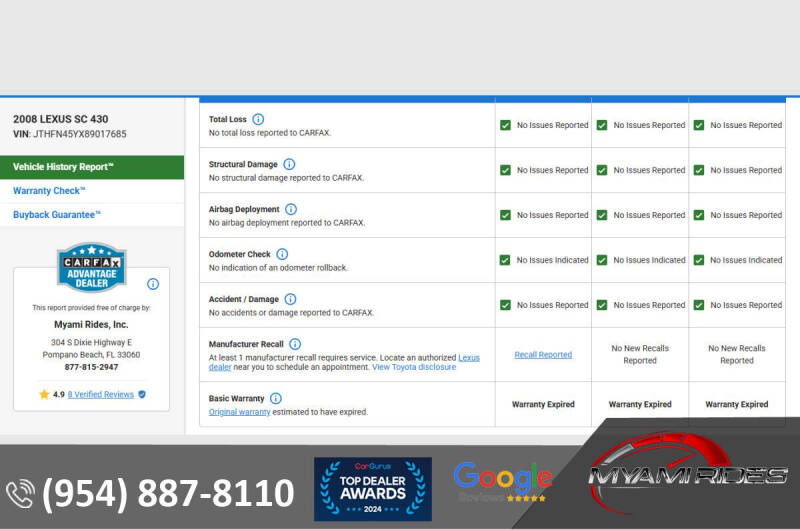Image resolution: width=800 pixels, height=530 pixels.
Task: Click the verified shield icon beside reviews
Action: [142, 395]
